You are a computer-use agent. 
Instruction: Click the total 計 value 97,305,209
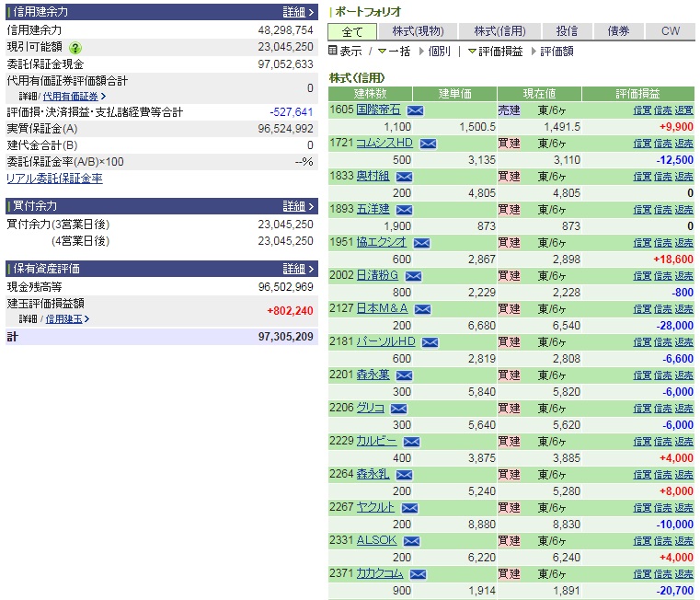(x=286, y=337)
